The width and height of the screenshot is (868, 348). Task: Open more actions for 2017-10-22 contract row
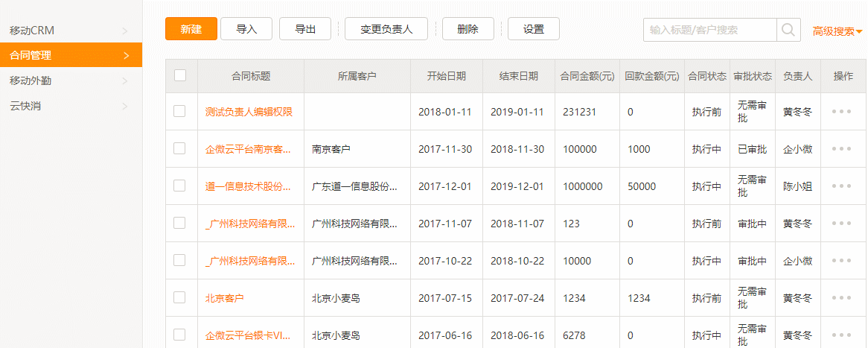point(841,261)
